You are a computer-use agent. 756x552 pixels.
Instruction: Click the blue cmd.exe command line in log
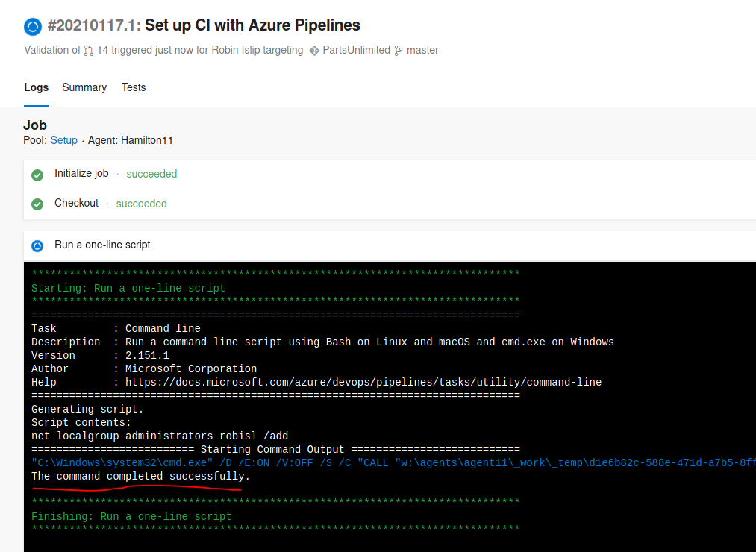pyautogui.click(x=393, y=463)
